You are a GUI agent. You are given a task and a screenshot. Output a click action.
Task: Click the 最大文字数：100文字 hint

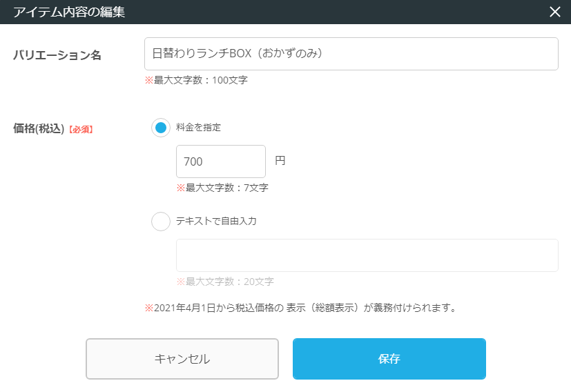click(x=196, y=80)
